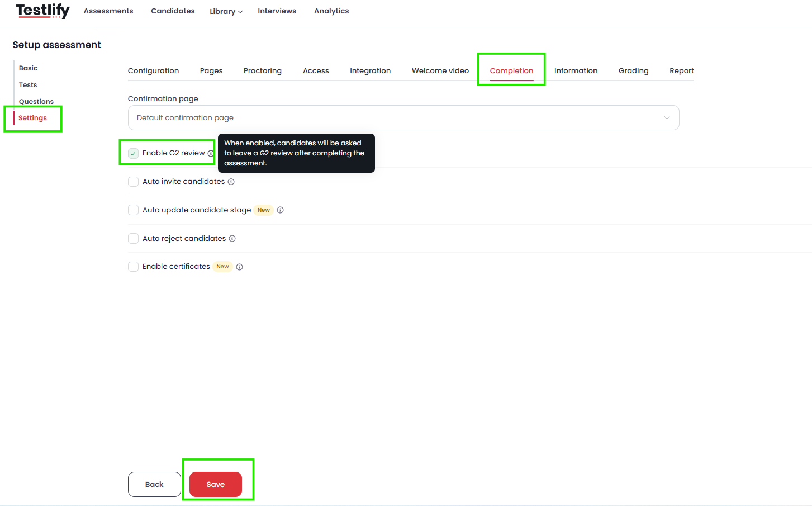Select the Completion tab
This screenshot has height=506, width=812.
click(x=511, y=71)
